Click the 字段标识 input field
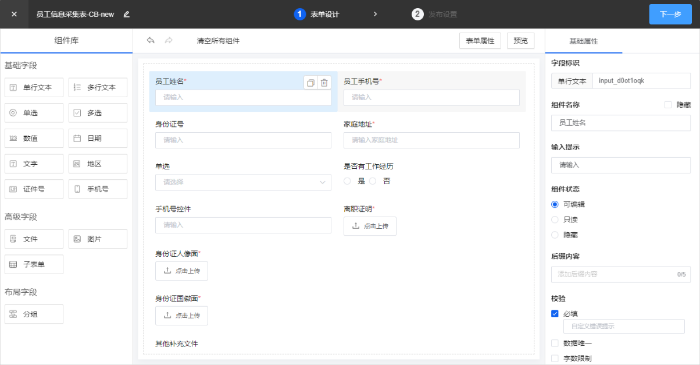700x365 pixels. click(x=641, y=81)
